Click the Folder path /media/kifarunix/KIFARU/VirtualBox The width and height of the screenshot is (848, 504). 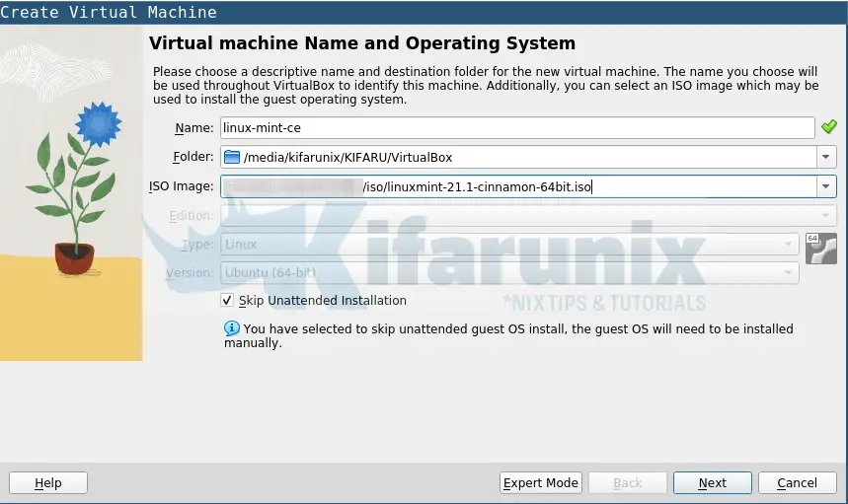[x=347, y=157]
